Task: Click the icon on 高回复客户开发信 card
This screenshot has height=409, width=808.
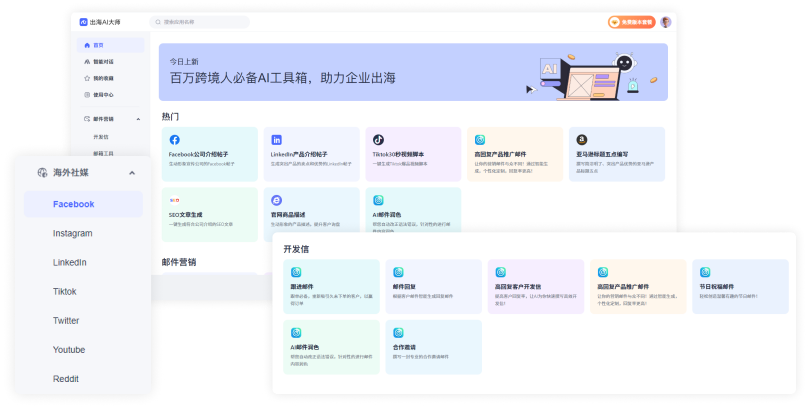Action: [500, 272]
